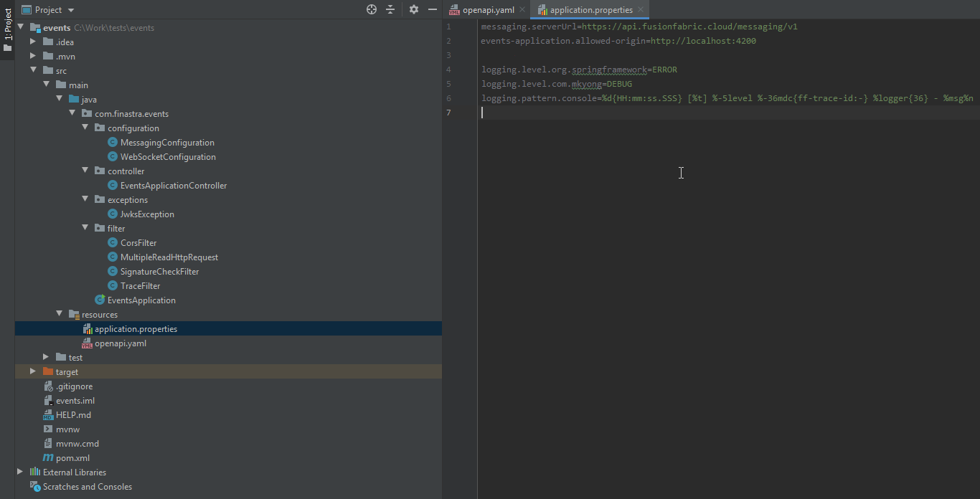Screen dimensions: 980x499
Task: Select the TraceFilter class
Action: 140,286
